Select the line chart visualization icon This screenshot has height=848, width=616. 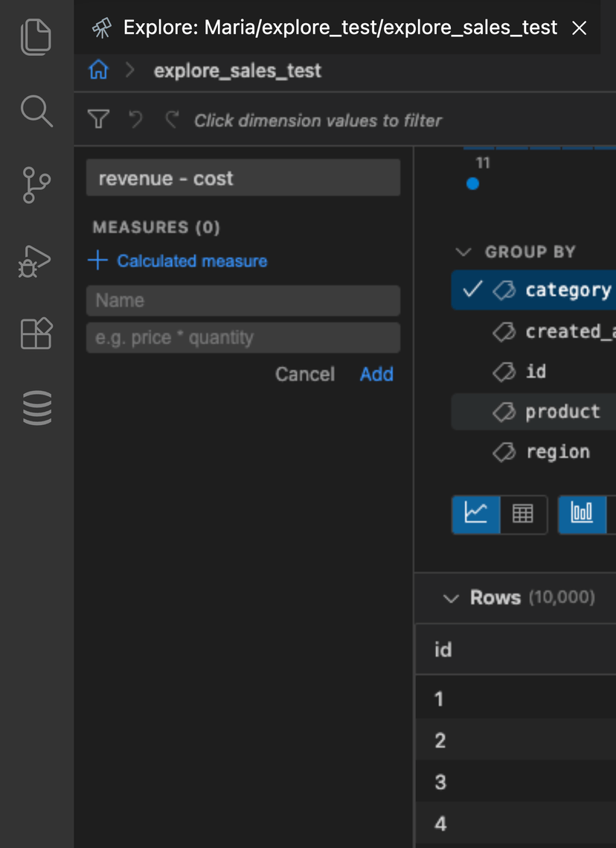click(476, 514)
